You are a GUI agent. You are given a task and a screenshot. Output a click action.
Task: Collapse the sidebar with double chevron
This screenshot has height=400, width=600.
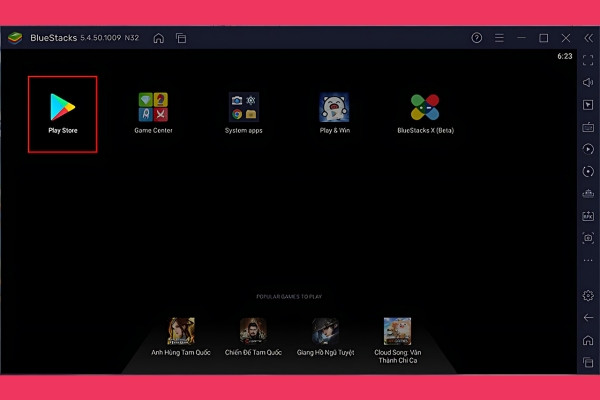[589, 38]
